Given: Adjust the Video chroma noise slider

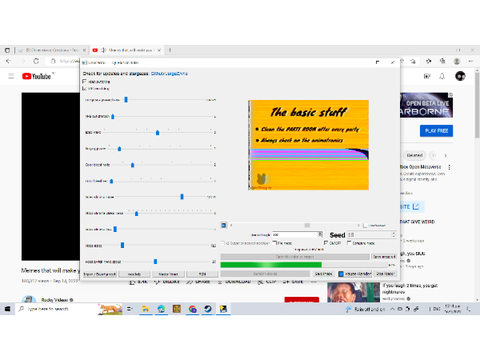Looking at the screenshot, I should [182, 197].
